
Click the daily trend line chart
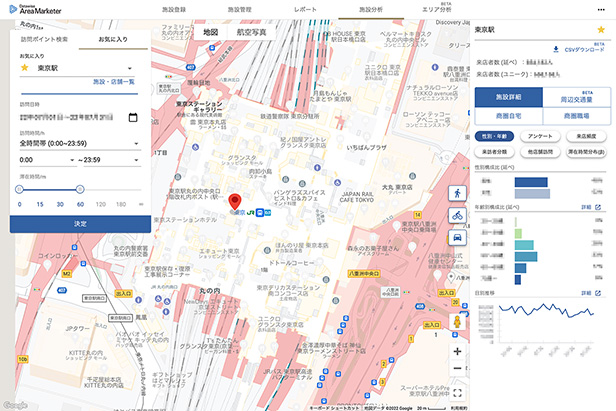[546, 310]
